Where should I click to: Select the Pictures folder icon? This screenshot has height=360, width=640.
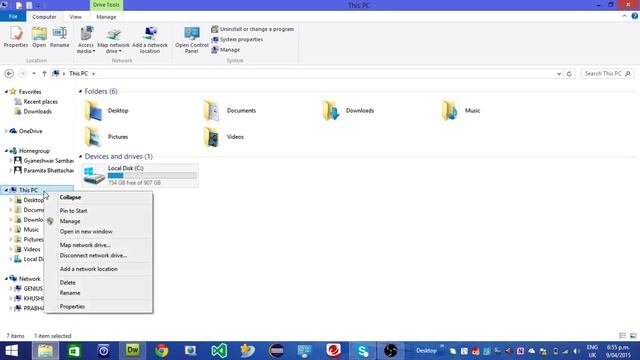point(93,137)
